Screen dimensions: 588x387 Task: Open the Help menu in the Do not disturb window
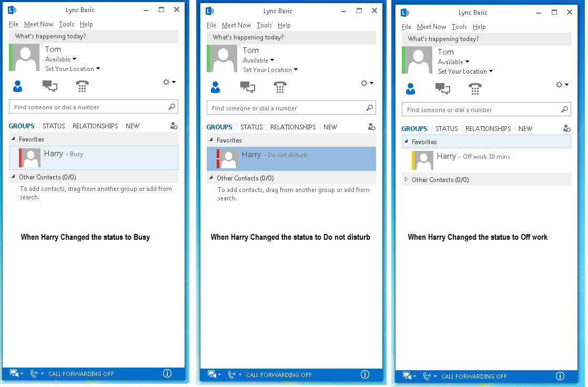pyautogui.click(x=284, y=25)
